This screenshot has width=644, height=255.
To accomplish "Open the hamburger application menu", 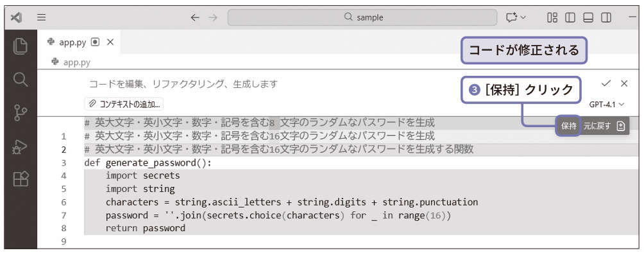I will [41, 18].
